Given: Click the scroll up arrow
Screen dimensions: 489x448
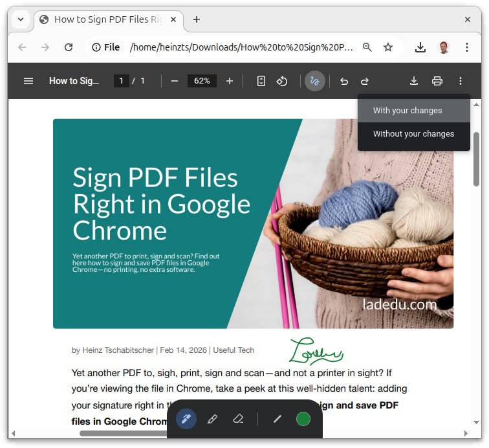Looking at the screenshot, I should pos(476,105).
